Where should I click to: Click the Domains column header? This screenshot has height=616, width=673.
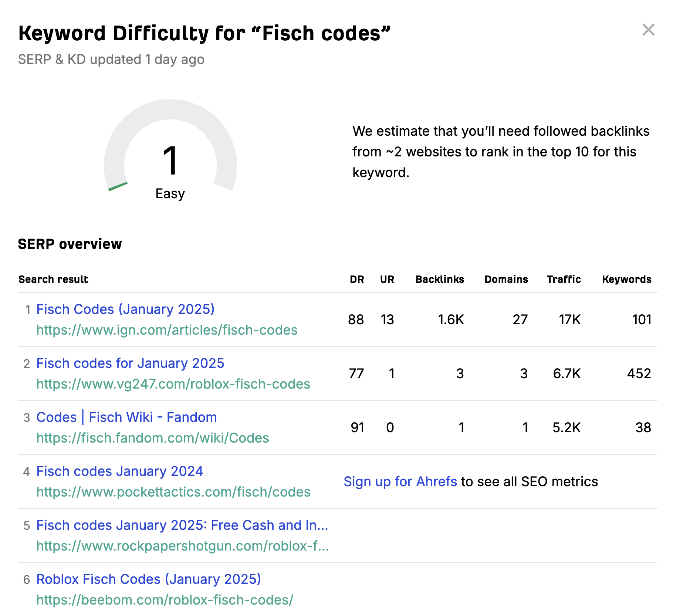[x=506, y=279]
